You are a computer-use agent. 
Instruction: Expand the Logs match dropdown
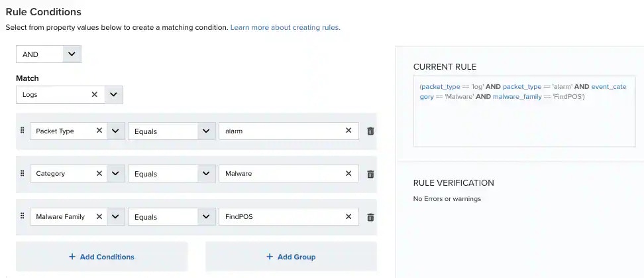click(114, 95)
